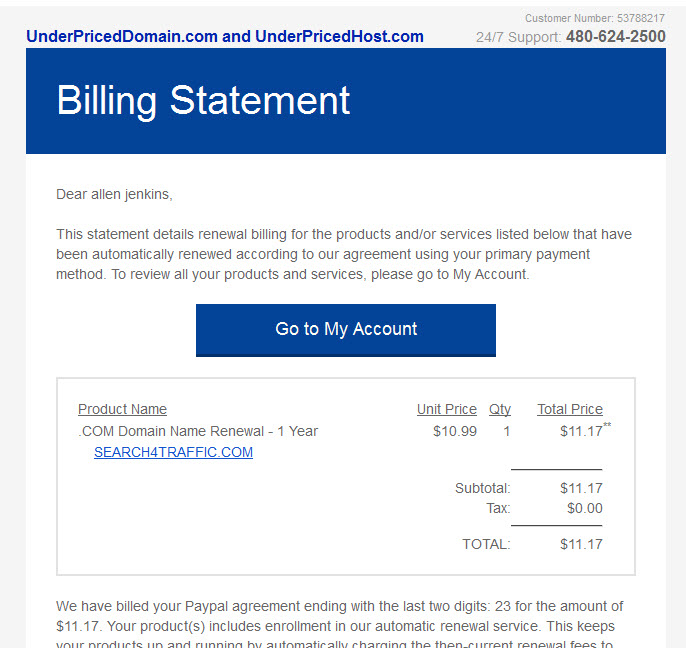
Task: Click the Qty column header
Action: click(500, 409)
